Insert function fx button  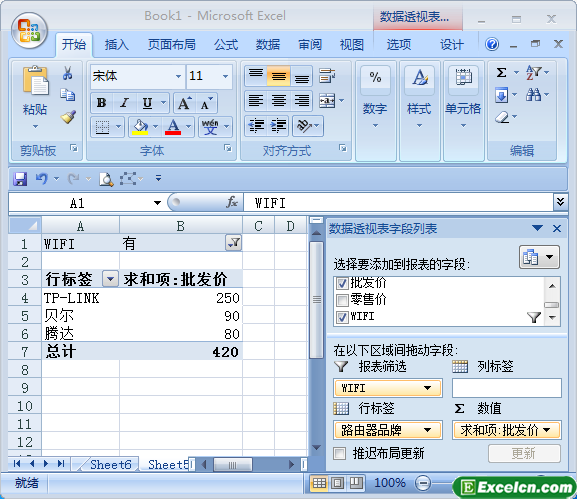point(232,202)
